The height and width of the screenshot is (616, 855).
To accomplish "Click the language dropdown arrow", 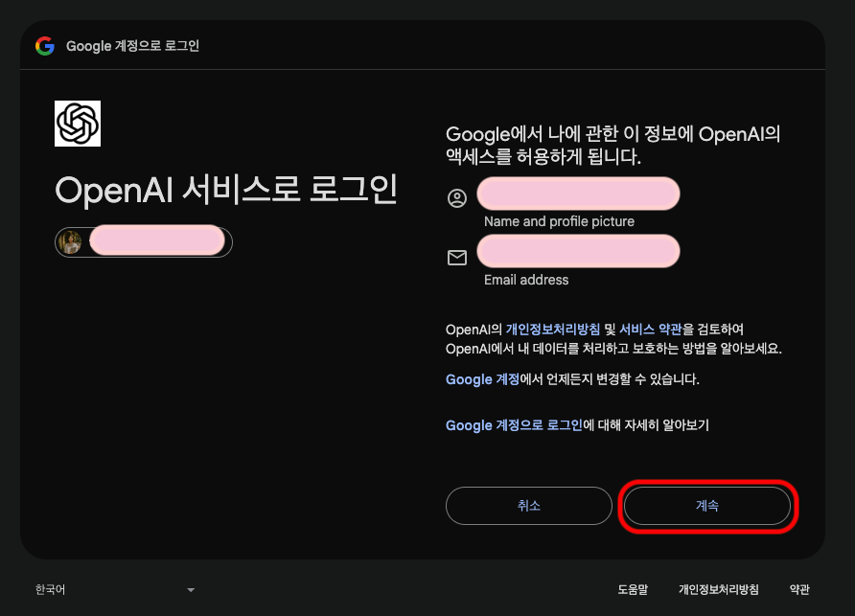I will tap(191, 590).
